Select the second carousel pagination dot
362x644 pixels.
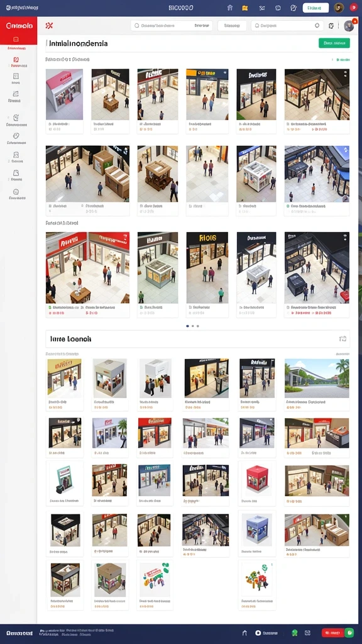tap(192, 326)
